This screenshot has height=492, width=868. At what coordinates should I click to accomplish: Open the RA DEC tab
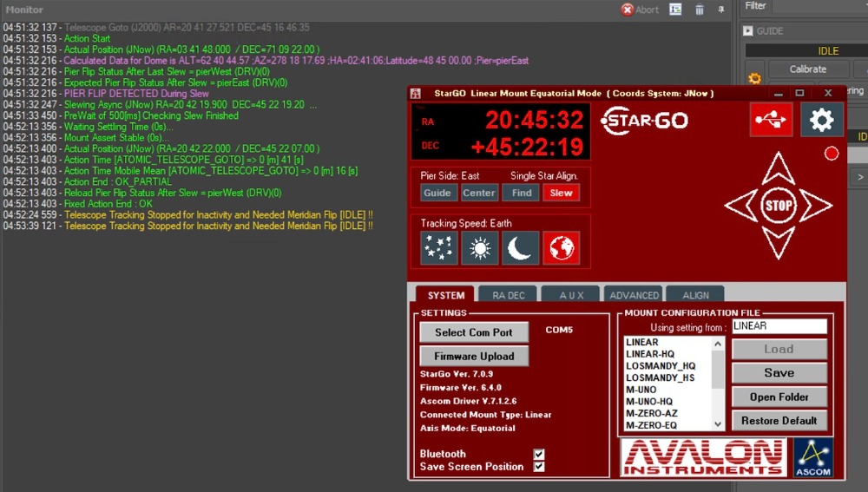[508, 295]
